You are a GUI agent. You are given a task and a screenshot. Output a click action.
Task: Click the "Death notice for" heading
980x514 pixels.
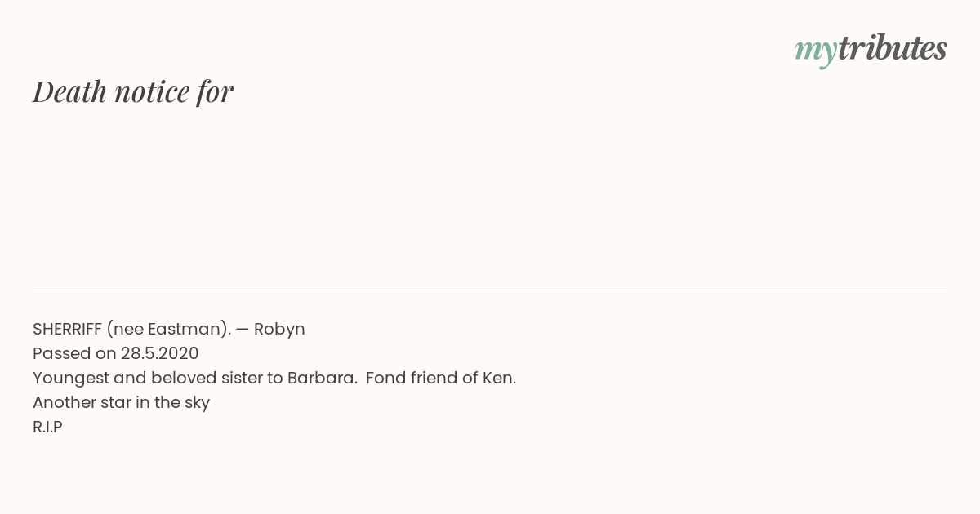(x=133, y=91)
